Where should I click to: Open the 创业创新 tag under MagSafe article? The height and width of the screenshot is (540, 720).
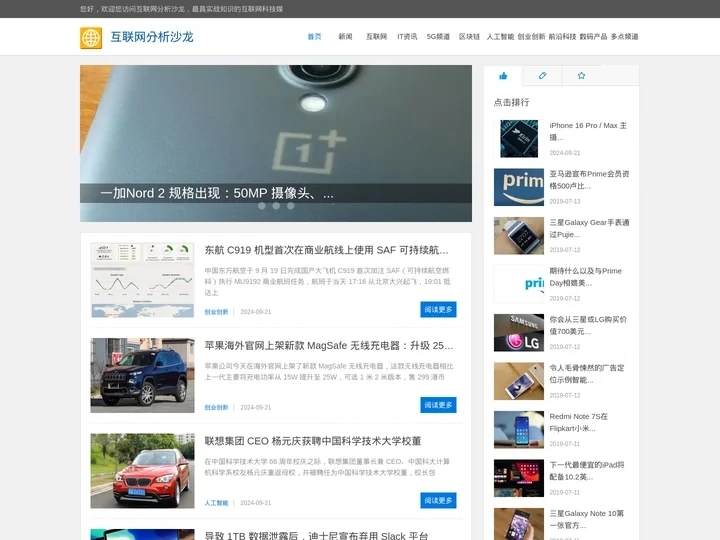click(216, 407)
